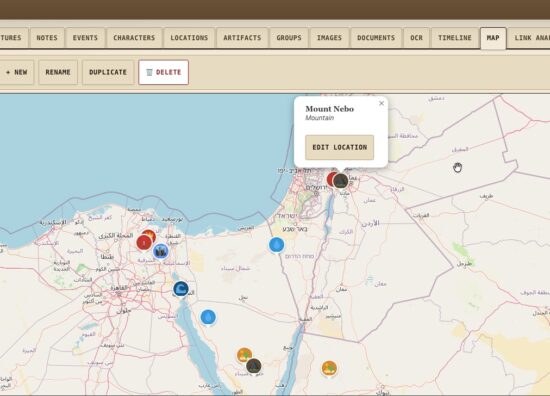550x396 pixels.
Task: Click the Mount Nebo title text in popup
Action: pyautogui.click(x=329, y=109)
